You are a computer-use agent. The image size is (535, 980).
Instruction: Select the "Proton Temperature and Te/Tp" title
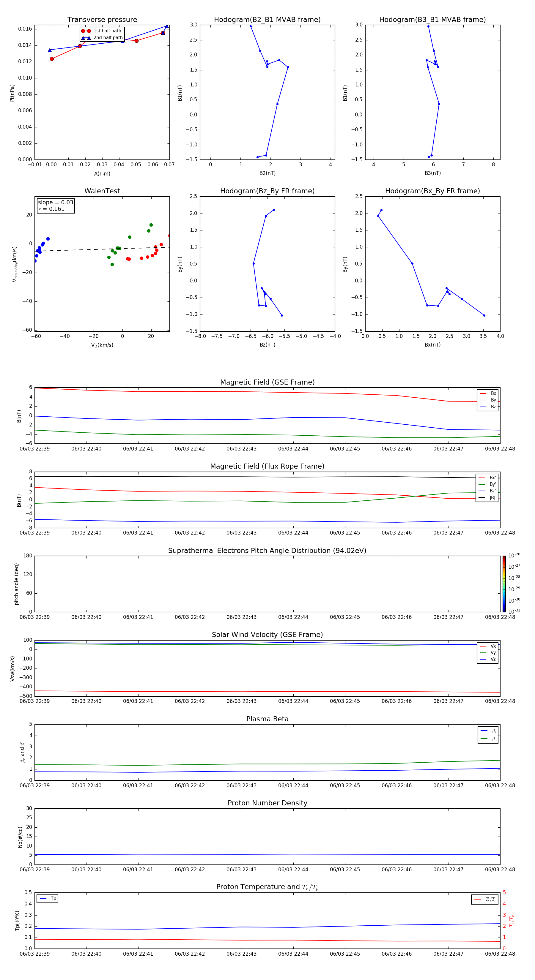(267, 887)
